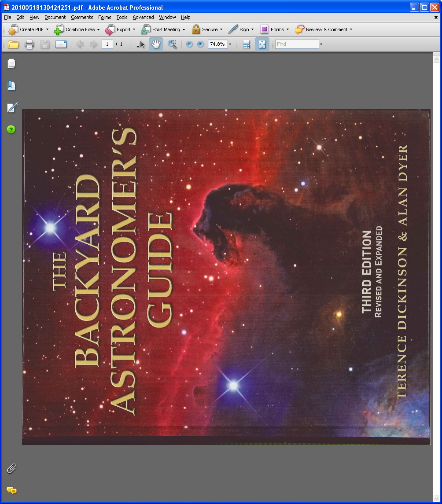Expand the Create PDF dropdown arrow

(x=47, y=29)
